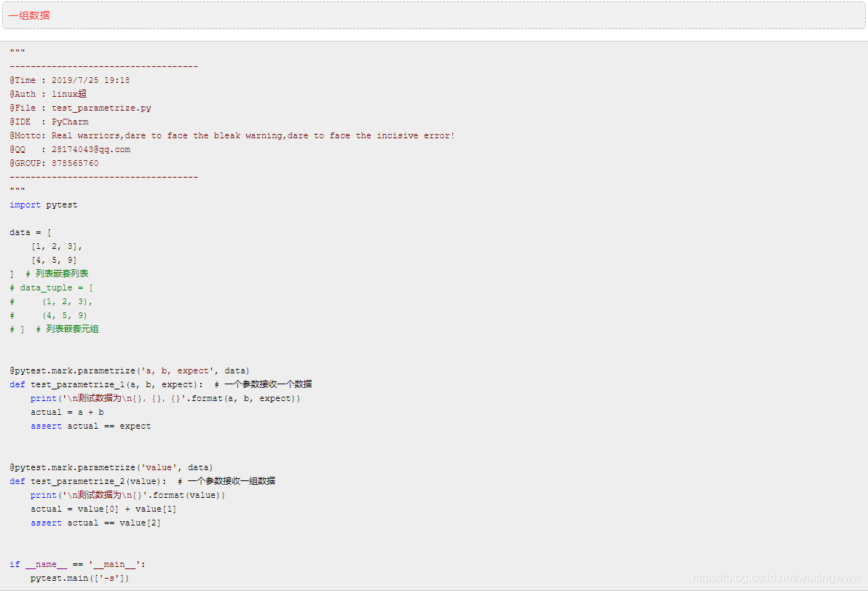The image size is (868, 591).
Task: Click the 'data = [' line
Action: [x=31, y=232]
